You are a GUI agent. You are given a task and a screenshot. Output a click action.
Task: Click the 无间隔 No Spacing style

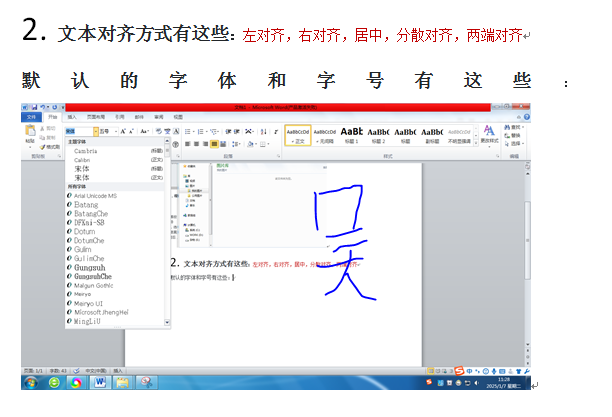coord(325,135)
